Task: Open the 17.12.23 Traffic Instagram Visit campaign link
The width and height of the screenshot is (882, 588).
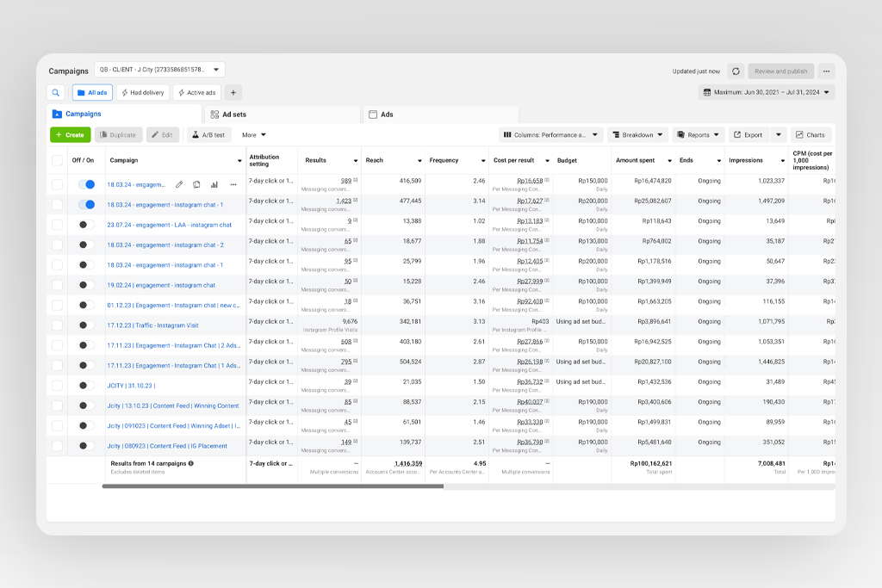Action: point(153,325)
